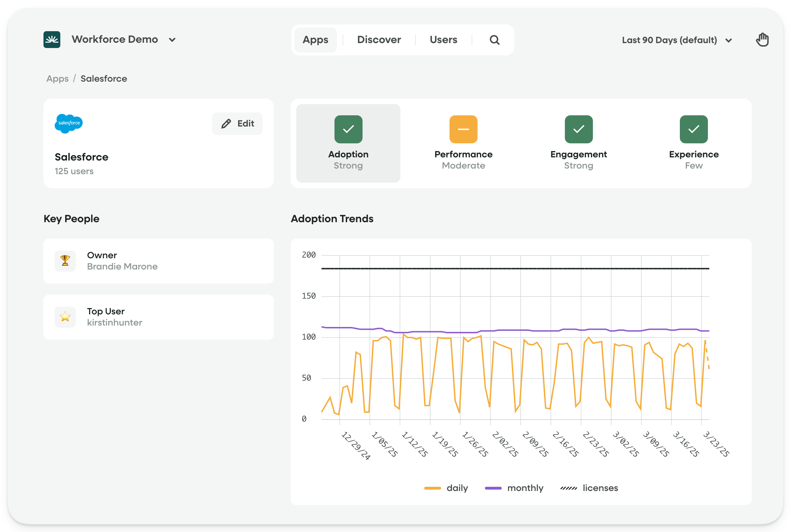Click the Adoption Trends heading
Screen dimensions: 791x532
point(332,219)
